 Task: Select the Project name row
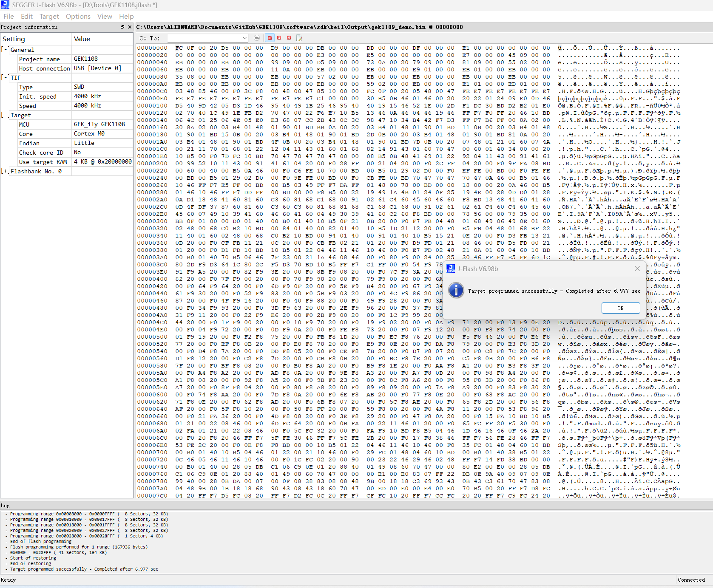click(x=67, y=59)
